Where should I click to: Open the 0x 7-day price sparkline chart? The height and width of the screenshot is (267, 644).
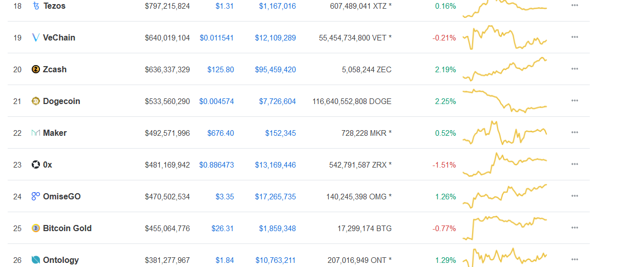click(505, 165)
